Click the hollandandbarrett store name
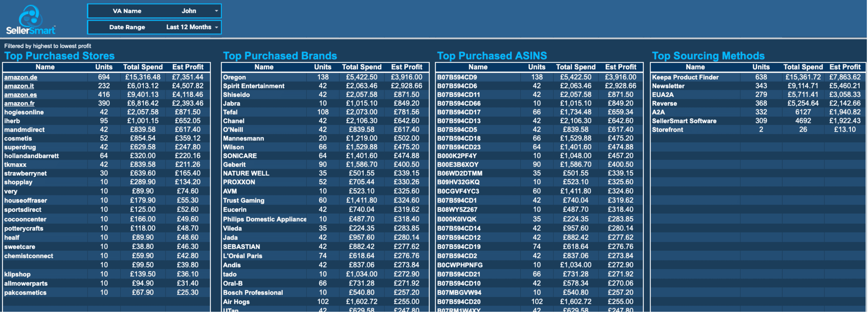This screenshot has height=313, width=868. 31,156
